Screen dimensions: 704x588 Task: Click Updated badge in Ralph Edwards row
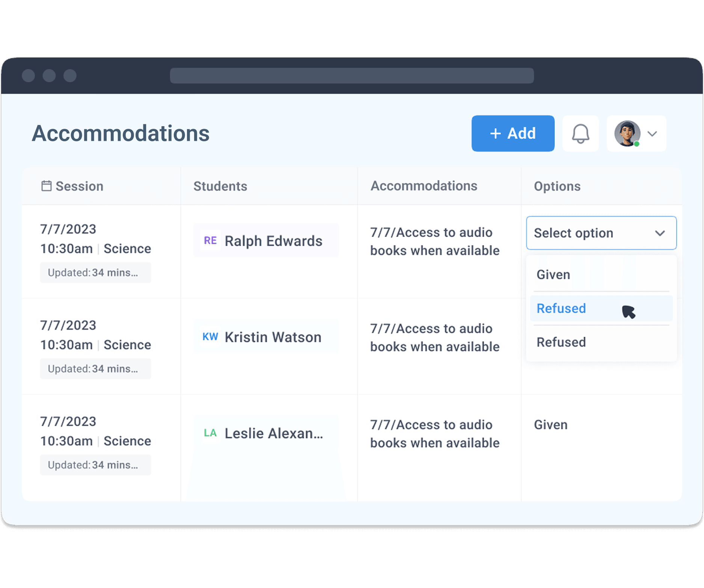[95, 273]
